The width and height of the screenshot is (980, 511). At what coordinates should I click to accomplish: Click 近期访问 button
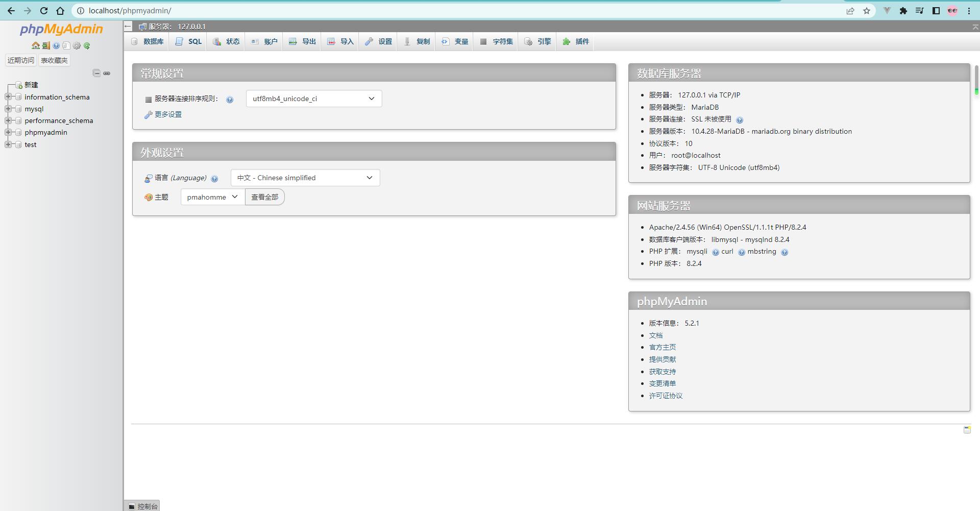pos(21,60)
